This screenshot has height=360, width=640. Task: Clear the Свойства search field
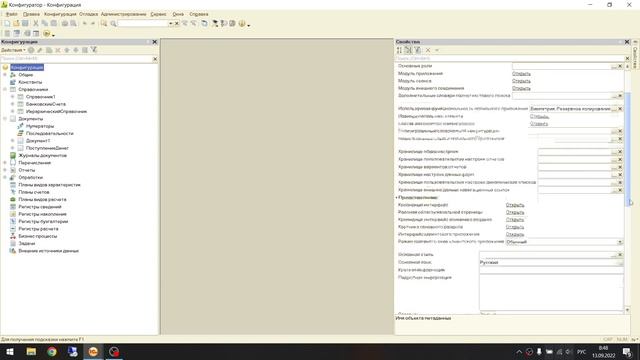(x=627, y=58)
